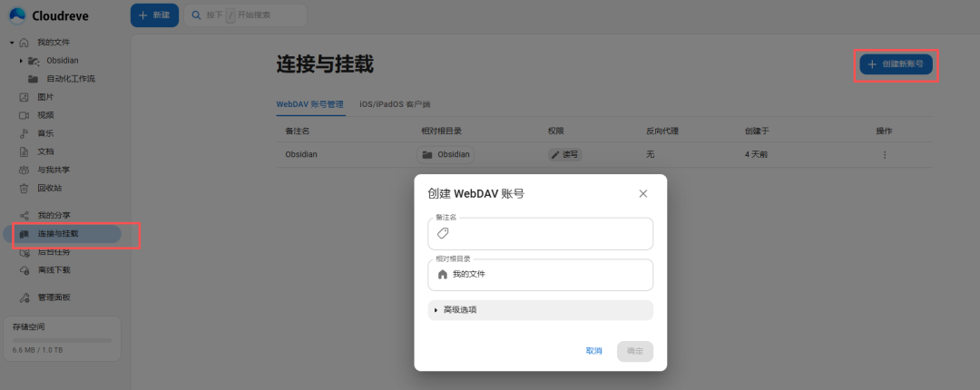Click the Obsidian folder chip in table row

[x=446, y=154]
